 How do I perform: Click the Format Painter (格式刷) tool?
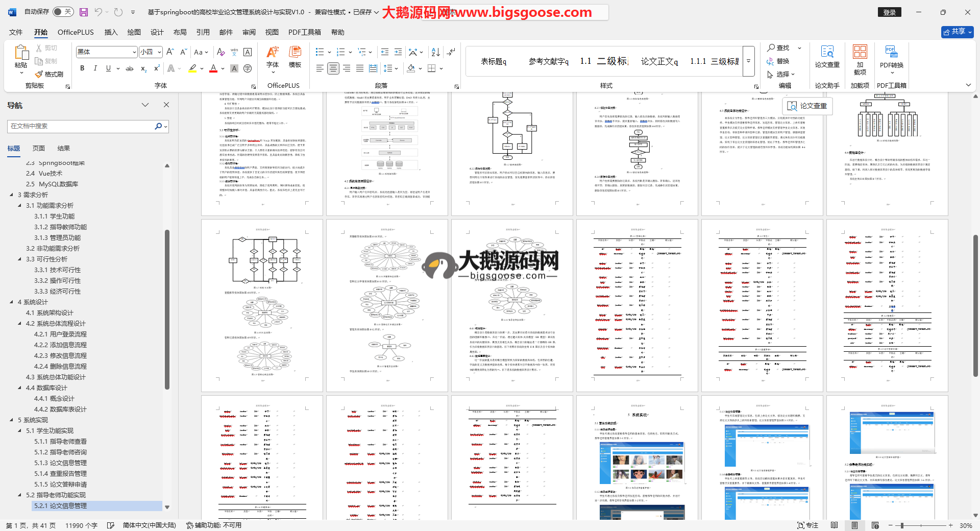click(50, 74)
